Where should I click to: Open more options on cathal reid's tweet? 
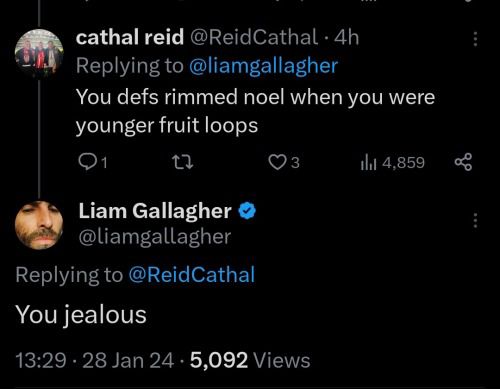coord(475,39)
